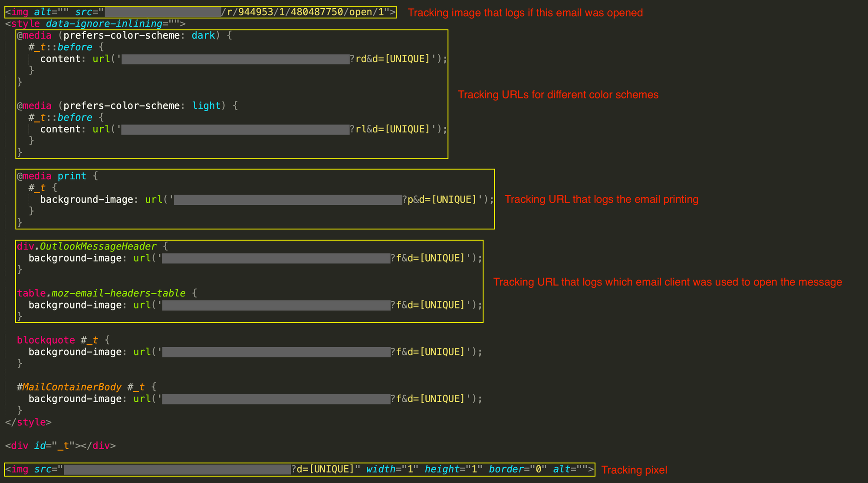Click the annotation "Tracking URL that logs the email printing"

(602, 199)
